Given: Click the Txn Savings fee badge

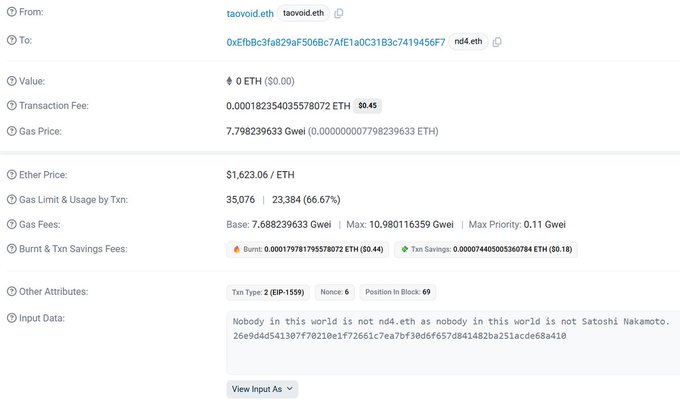Looking at the screenshot, I should [x=486, y=249].
